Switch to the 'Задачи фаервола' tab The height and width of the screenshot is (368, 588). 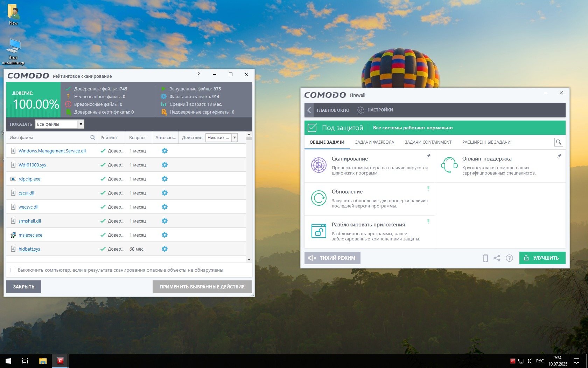coord(374,142)
